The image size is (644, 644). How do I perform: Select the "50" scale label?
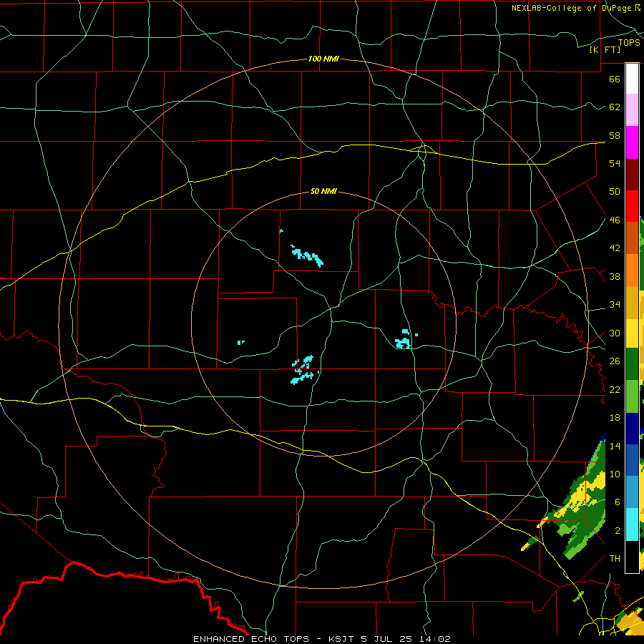point(615,191)
